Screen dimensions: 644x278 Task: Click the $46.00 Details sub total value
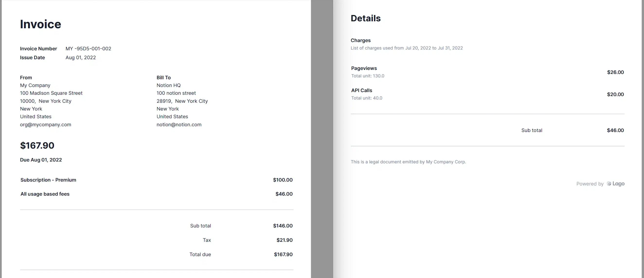(x=615, y=130)
